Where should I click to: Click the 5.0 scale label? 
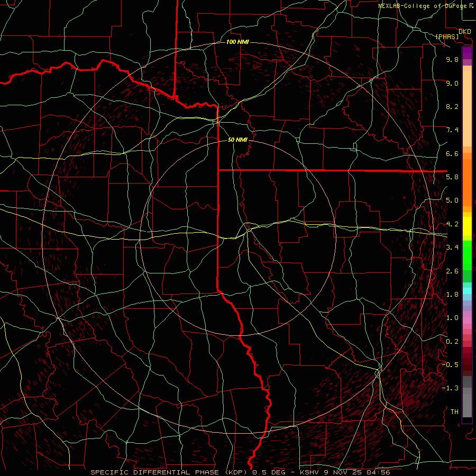pos(452,200)
